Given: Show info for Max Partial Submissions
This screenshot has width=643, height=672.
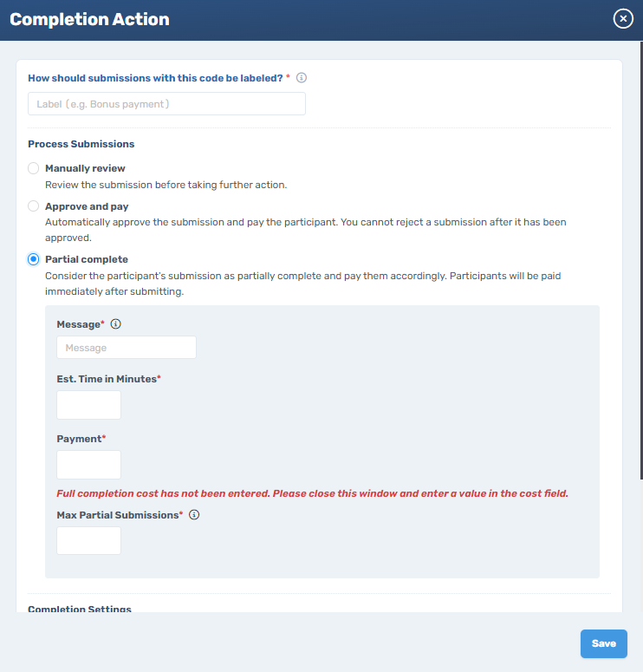Looking at the screenshot, I should click(x=194, y=515).
